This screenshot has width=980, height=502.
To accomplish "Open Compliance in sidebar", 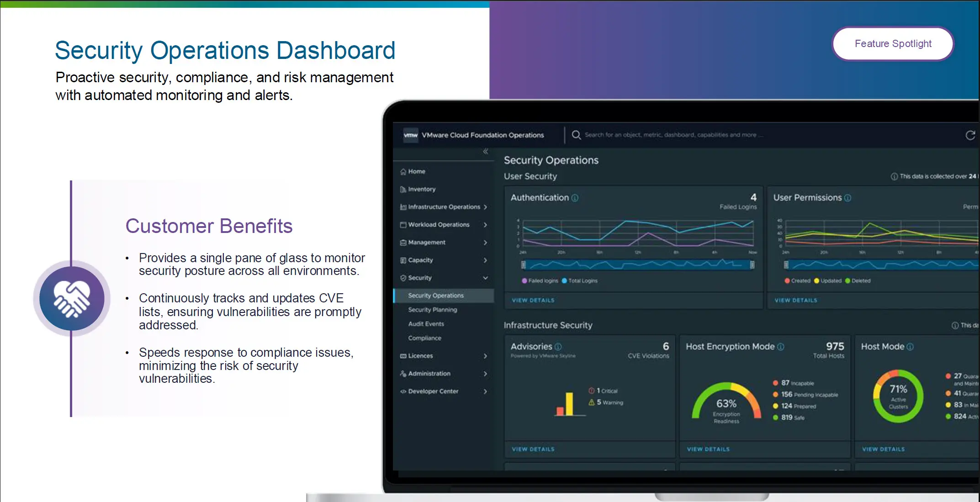I will click(425, 338).
